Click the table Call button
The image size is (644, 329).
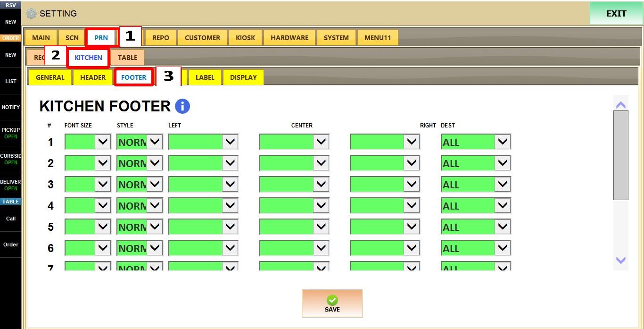pyautogui.click(x=10, y=219)
